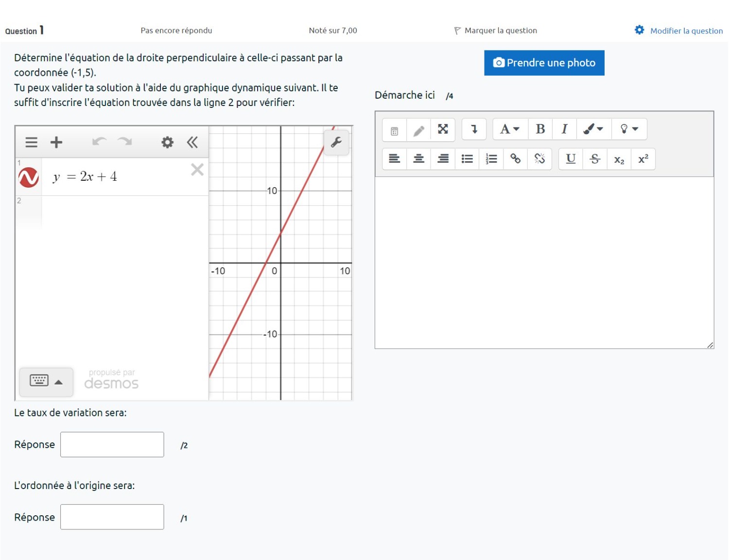Enable underline formatting in the editor
This screenshot has width=729, height=560.
(571, 159)
